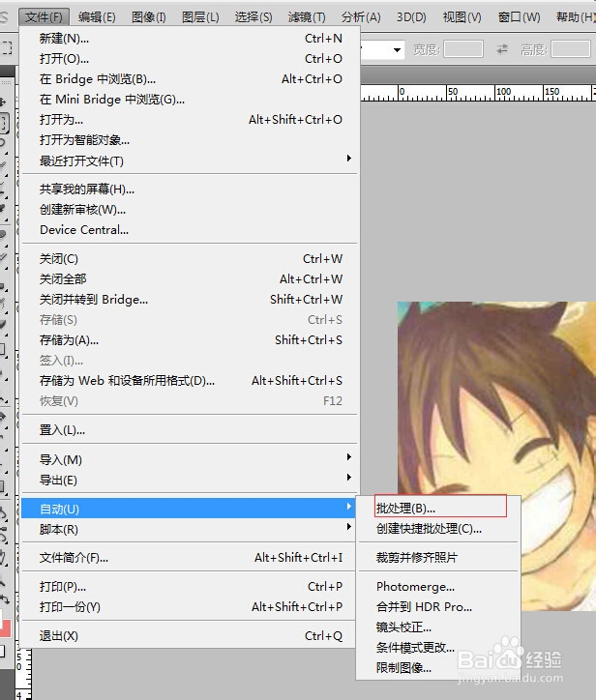Select 创建快捷批处理(C)... in submenu
This screenshot has width=596, height=700.
(x=438, y=529)
